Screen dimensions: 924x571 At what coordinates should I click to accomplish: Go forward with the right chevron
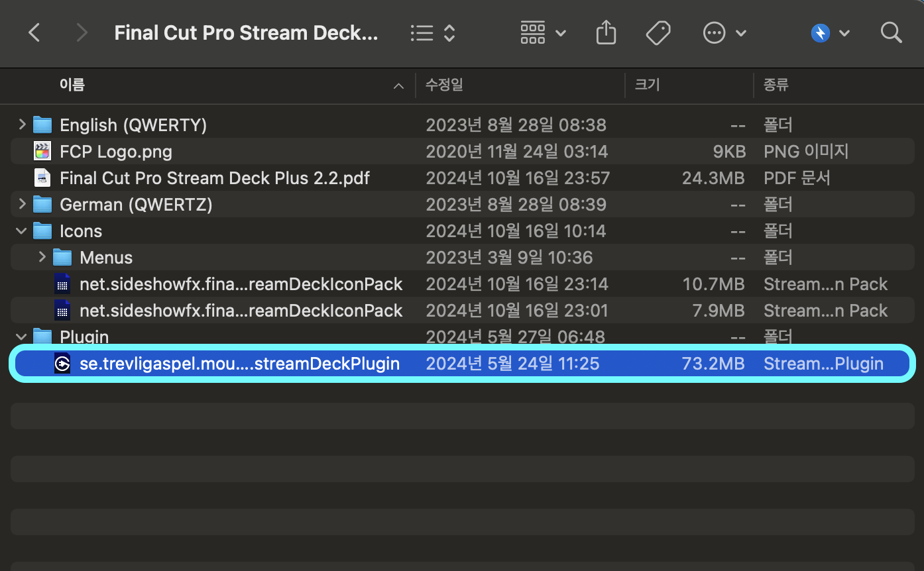click(82, 32)
